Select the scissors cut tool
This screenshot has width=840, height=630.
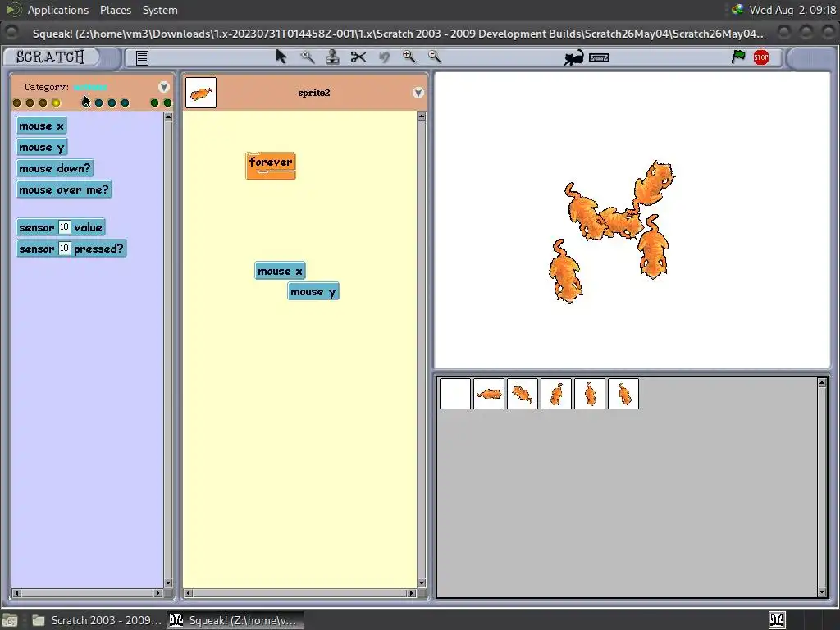click(358, 57)
